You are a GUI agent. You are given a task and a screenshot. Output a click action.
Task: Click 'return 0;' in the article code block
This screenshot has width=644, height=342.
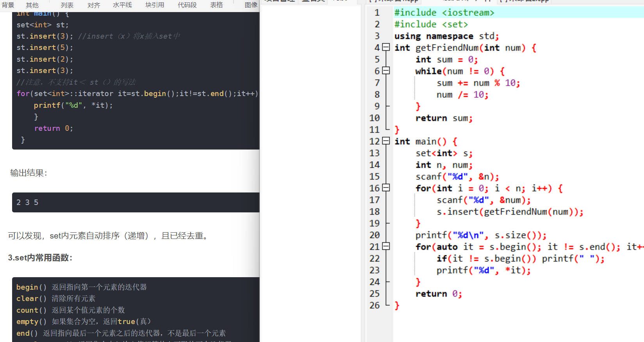(x=54, y=128)
